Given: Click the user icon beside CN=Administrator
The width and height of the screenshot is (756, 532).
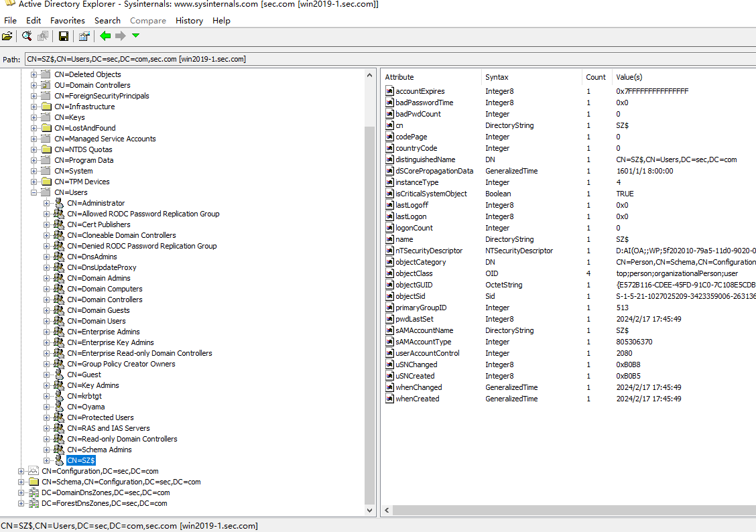Looking at the screenshot, I should (x=59, y=203).
